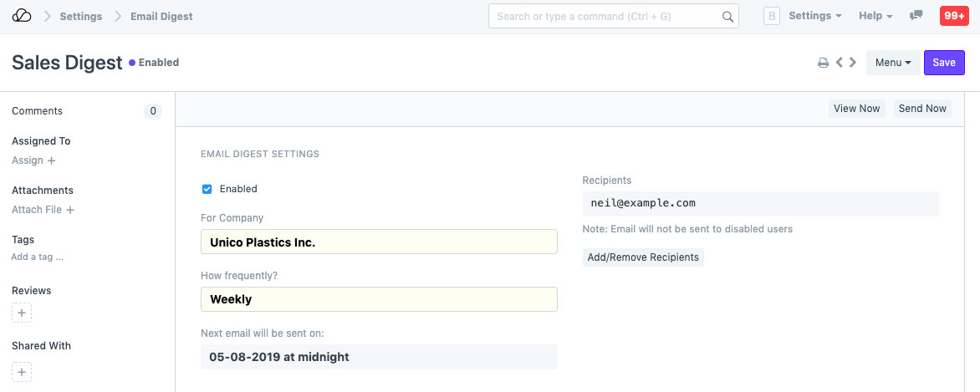
Task: Click the cloud home logo icon
Action: coord(22,16)
